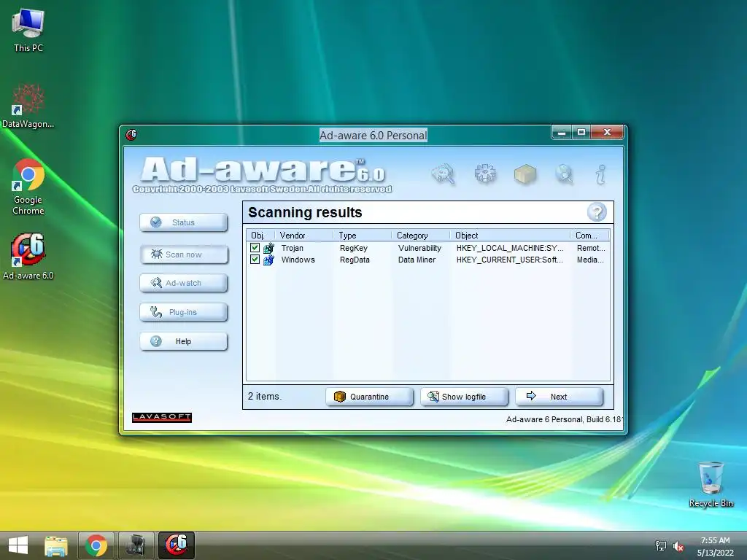Open Chrome from the taskbar
Image resolution: width=747 pixels, height=560 pixels.
coord(96,545)
